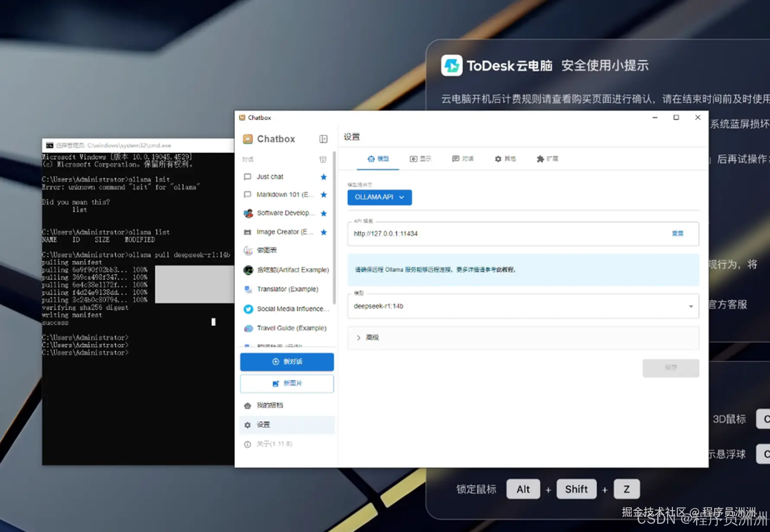Click the Shift key button in ToDesk tips
This screenshot has width=770, height=532.
point(576,489)
